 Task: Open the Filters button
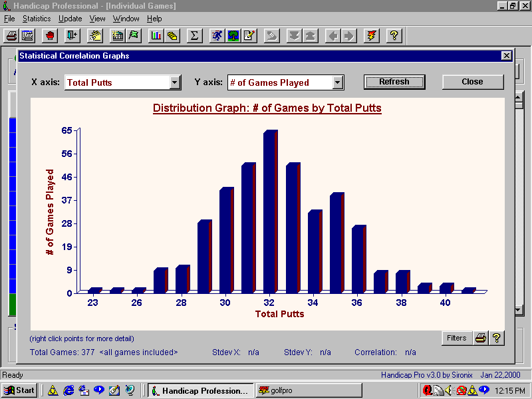[x=456, y=338]
